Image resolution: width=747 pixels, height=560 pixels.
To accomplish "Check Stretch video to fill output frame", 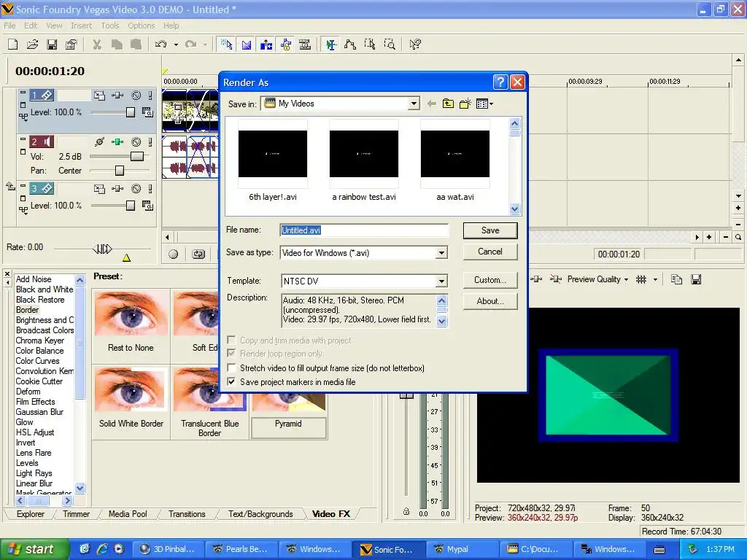I will (x=231, y=367).
